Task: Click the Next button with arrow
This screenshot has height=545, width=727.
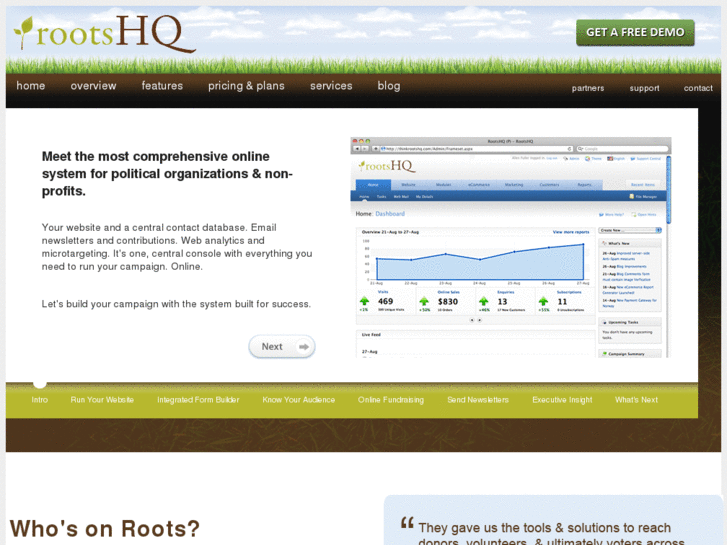Action: (282, 346)
